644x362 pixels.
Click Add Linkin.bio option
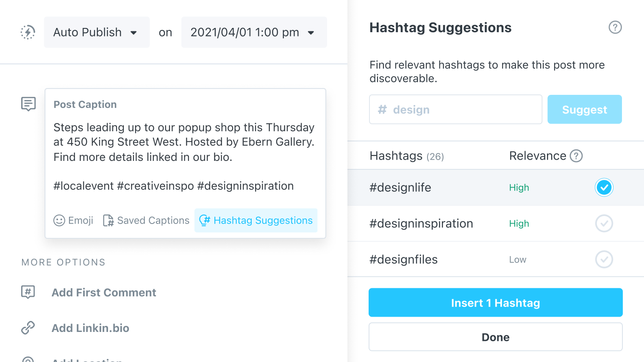tap(90, 328)
